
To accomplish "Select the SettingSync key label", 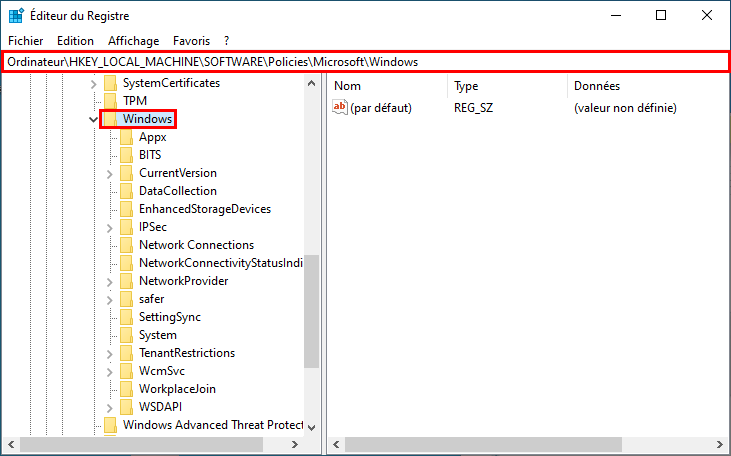I will (170, 317).
